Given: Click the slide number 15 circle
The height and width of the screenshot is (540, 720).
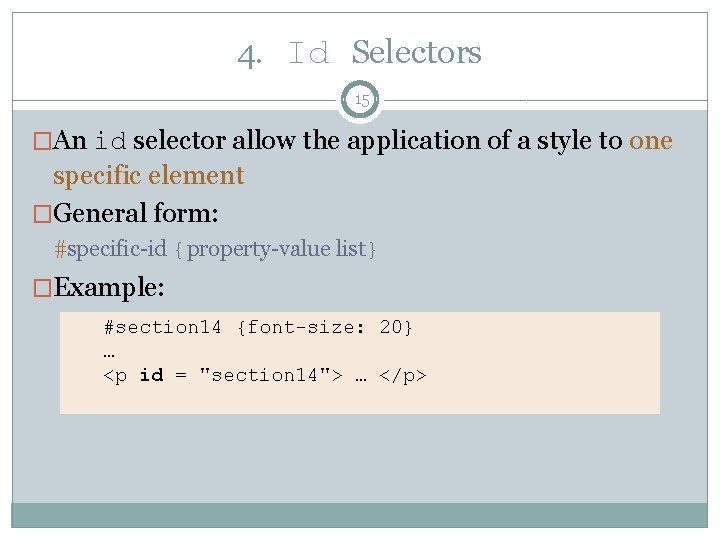Looking at the screenshot, I should click(x=361, y=101).
